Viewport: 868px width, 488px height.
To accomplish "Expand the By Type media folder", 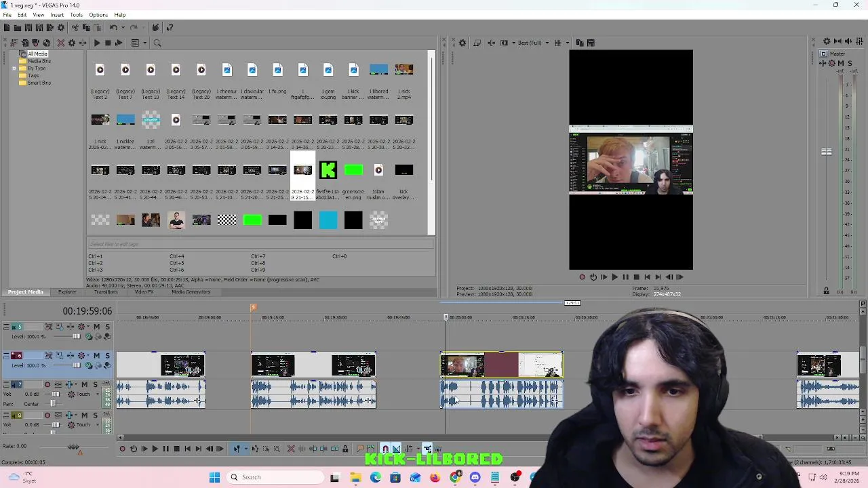I will [x=14, y=68].
